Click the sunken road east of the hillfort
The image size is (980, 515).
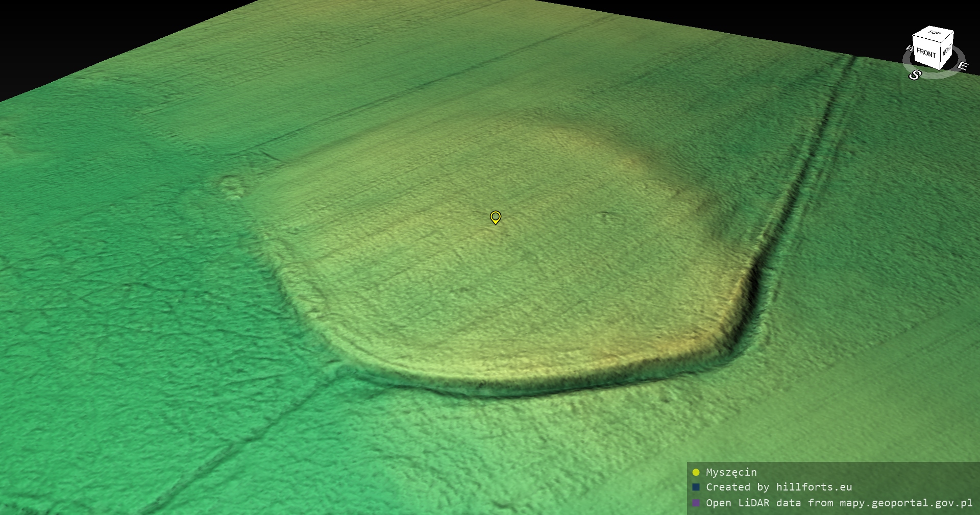pos(812,153)
